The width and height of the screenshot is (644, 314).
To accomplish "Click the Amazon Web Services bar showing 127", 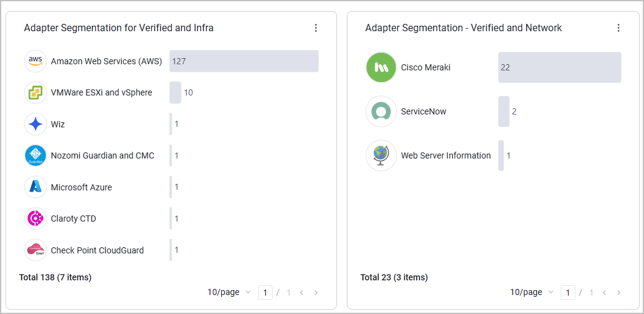I will [x=244, y=61].
